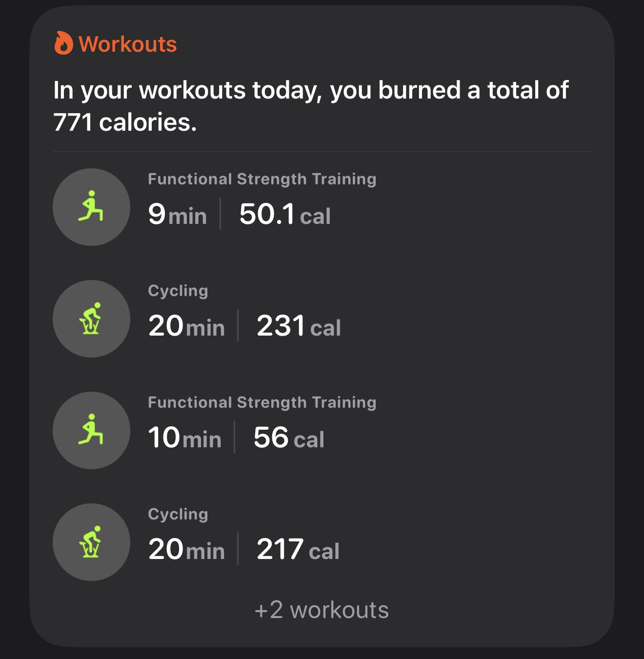Tap the 20 min duration beside 231 cal

[186, 326]
